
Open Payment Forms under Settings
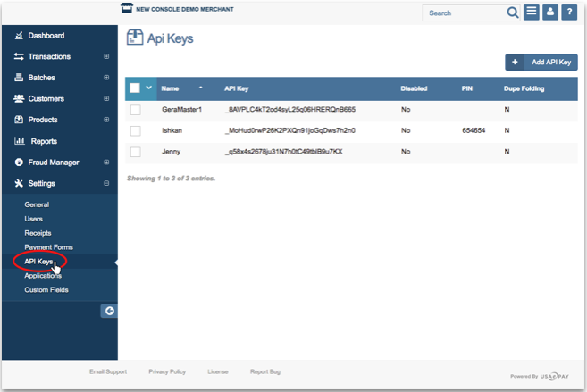coord(48,247)
